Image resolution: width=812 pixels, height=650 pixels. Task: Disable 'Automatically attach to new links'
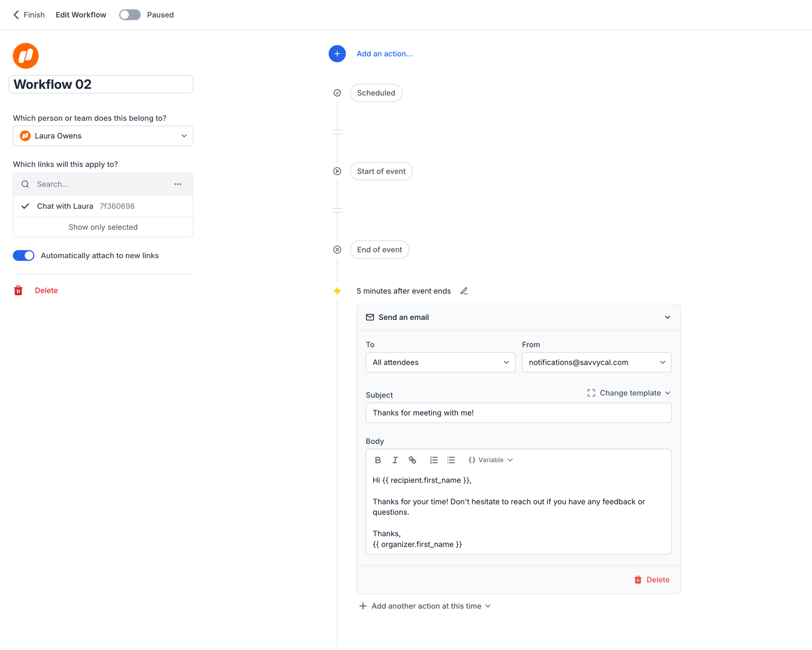[23, 255]
